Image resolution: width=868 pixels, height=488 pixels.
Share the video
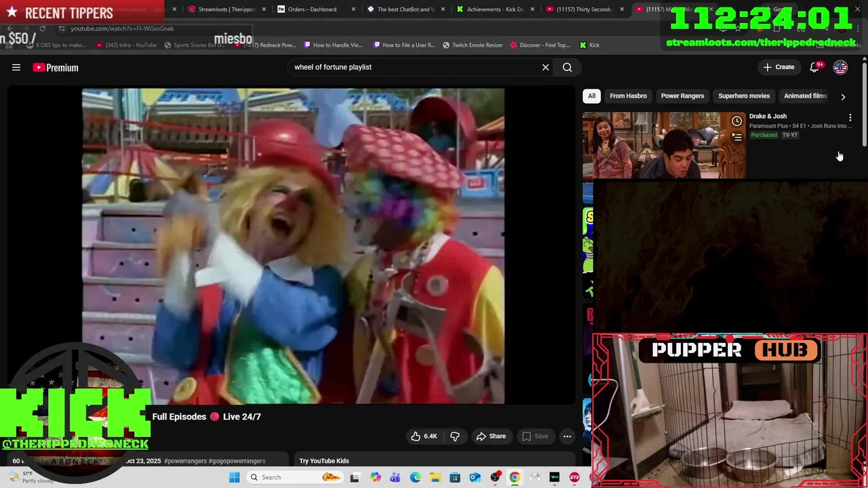[x=491, y=436]
